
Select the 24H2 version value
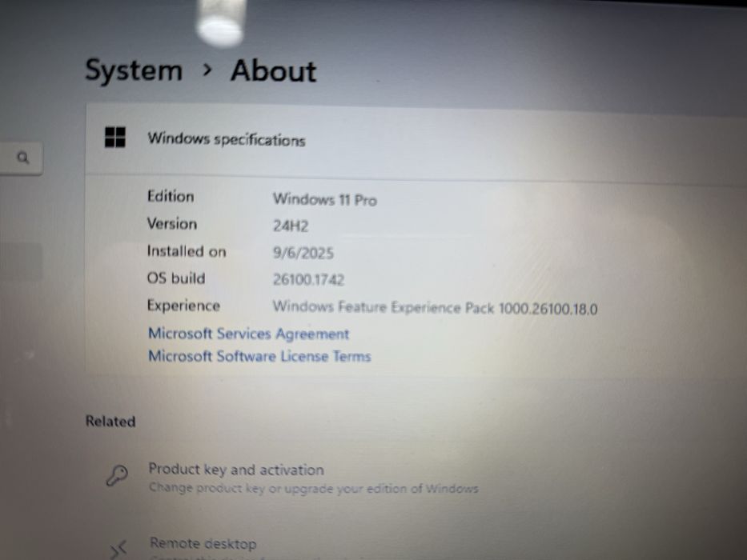pos(291,226)
